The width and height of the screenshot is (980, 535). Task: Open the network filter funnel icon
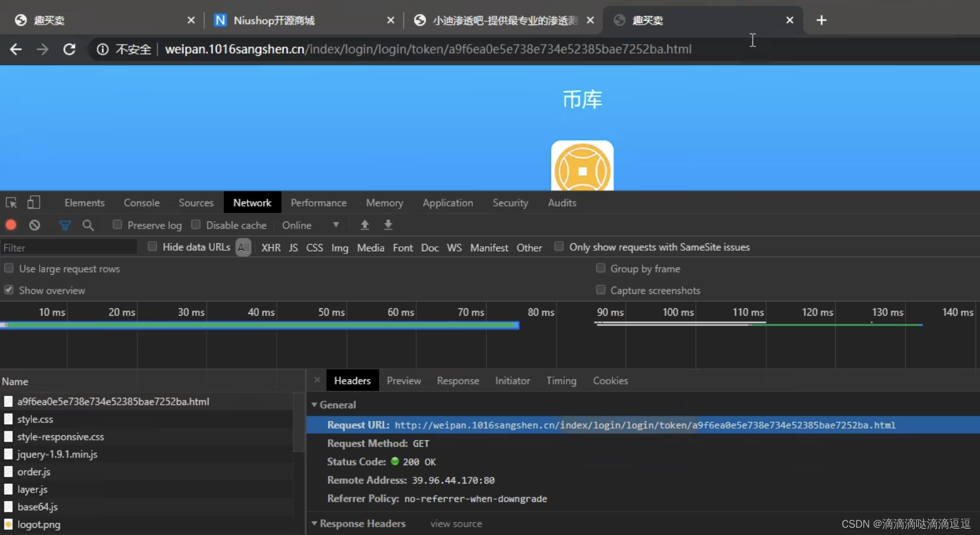65,225
